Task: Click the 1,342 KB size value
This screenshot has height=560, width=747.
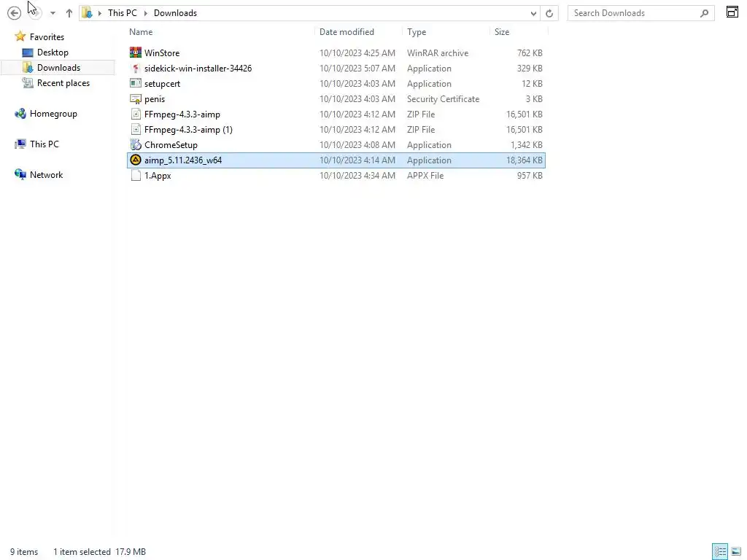Action: [x=527, y=145]
